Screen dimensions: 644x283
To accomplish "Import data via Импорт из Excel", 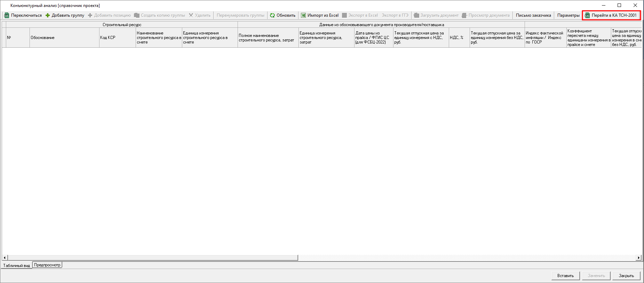I will pyautogui.click(x=319, y=15).
